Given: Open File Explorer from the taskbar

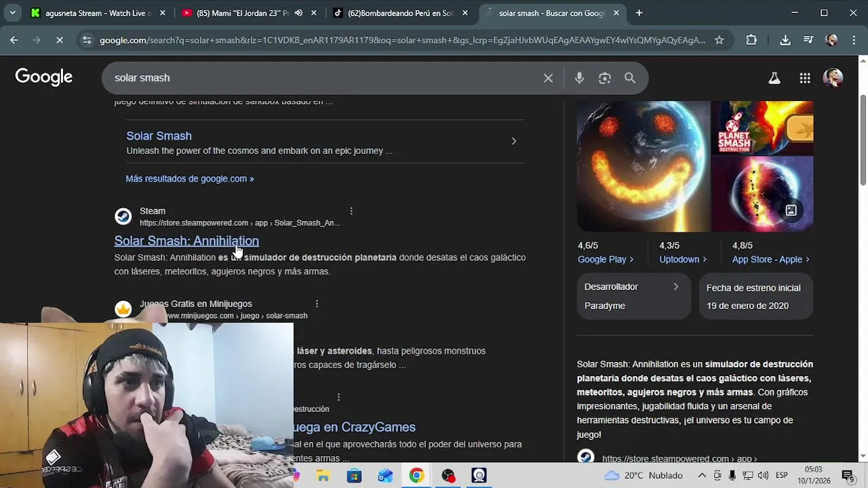Looking at the screenshot, I should click(x=323, y=476).
